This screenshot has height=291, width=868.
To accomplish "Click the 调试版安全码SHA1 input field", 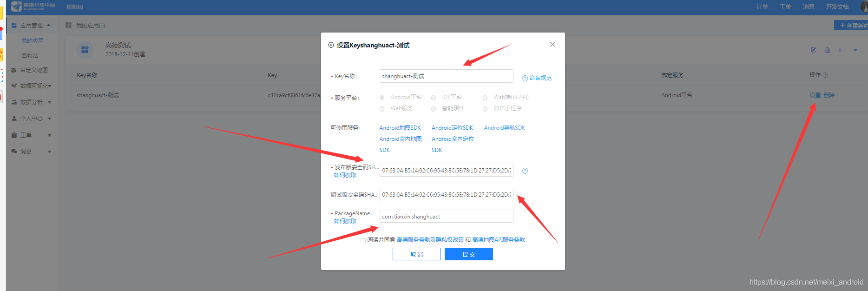I will point(447,195).
